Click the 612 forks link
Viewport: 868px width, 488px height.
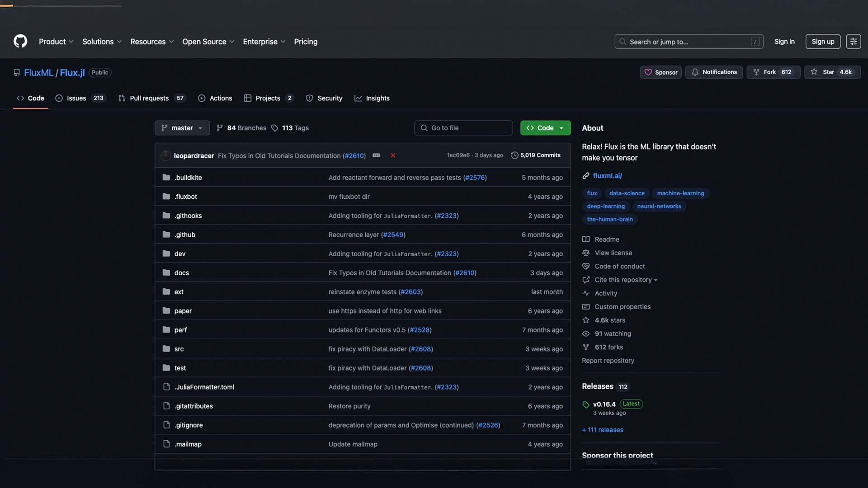[609, 347]
